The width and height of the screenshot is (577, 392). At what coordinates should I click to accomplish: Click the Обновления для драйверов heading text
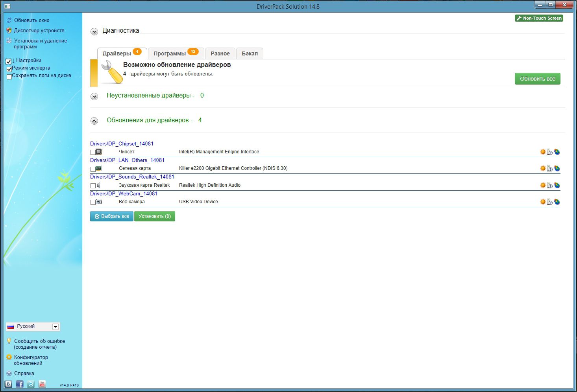(x=148, y=120)
